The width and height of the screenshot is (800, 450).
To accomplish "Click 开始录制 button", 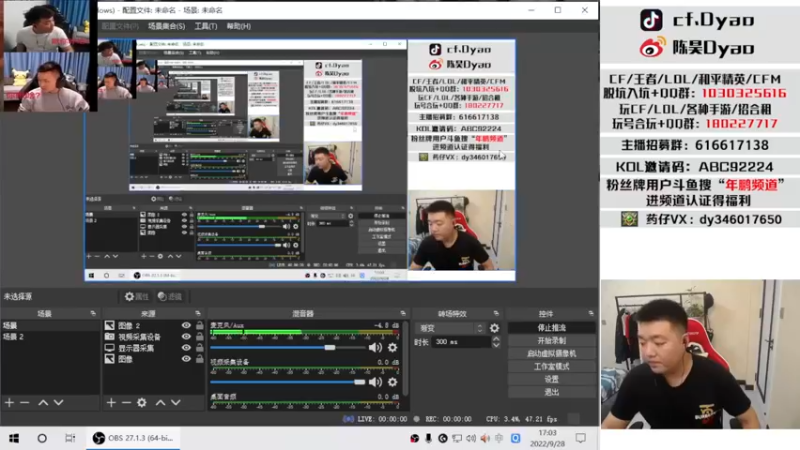I will click(x=552, y=340).
